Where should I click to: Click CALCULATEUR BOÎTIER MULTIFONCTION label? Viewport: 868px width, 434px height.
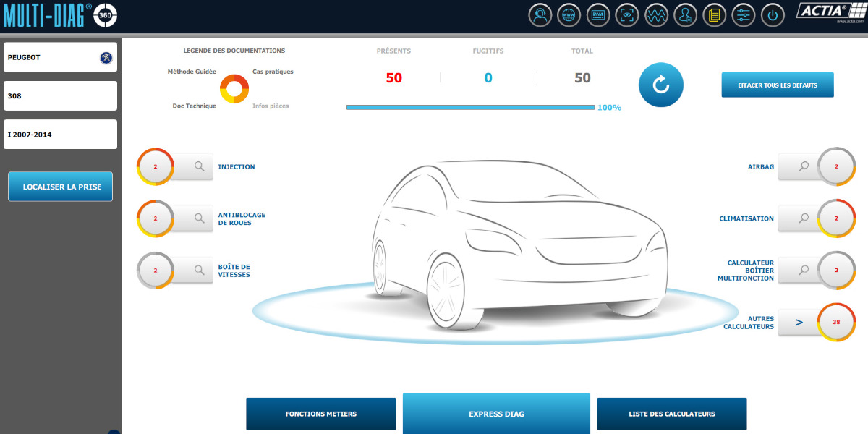[746, 271]
